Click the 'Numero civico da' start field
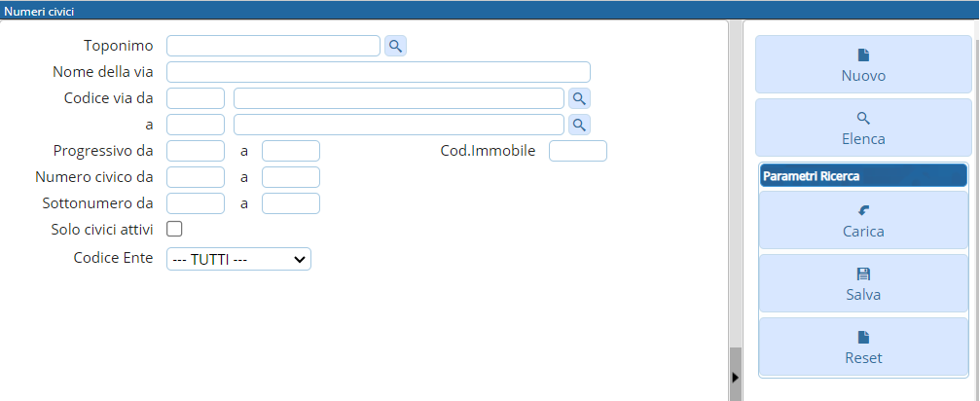This screenshot has height=401, width=980. point(196,177)
